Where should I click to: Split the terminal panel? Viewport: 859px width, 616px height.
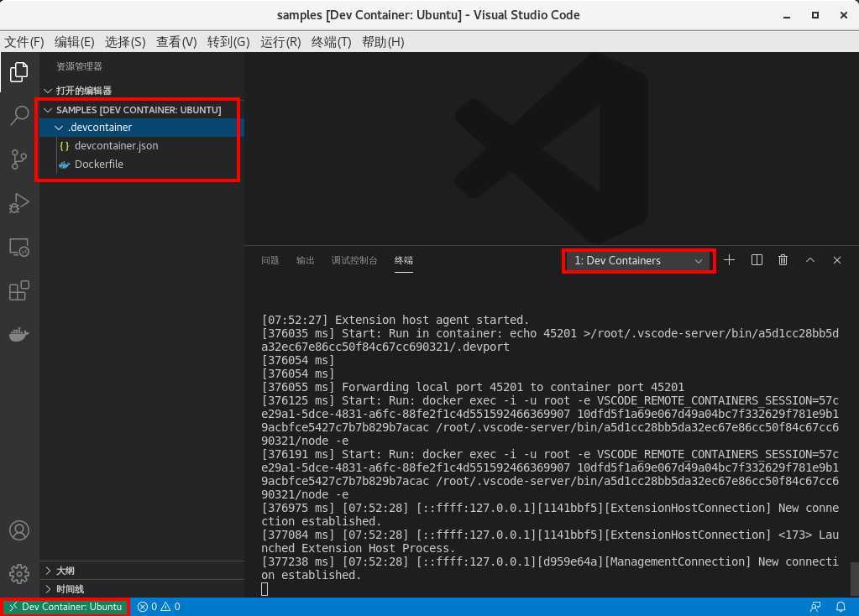point(757,260)
